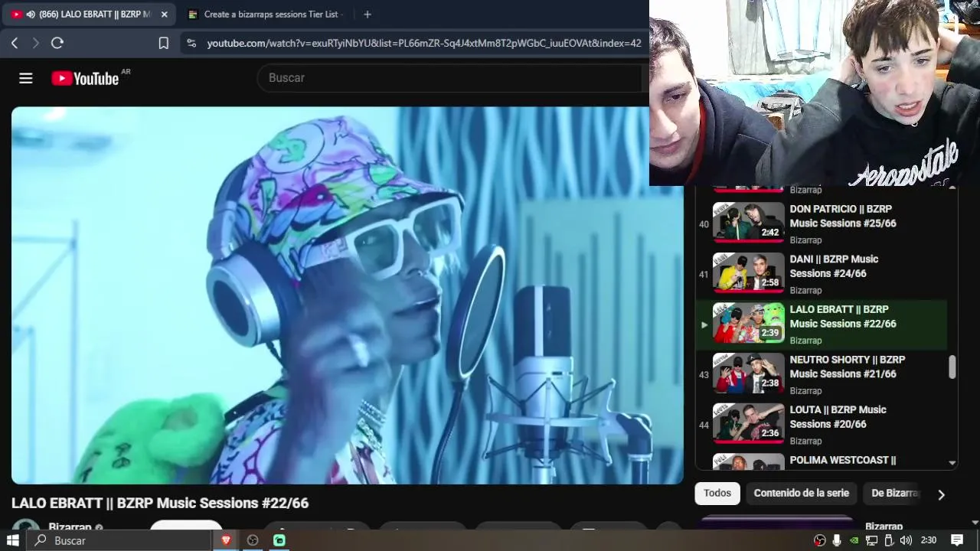The width and height of the screenshot is (980, 551).
Task: Focus the YouTube Buscar search field
Action: pos(450,78)
